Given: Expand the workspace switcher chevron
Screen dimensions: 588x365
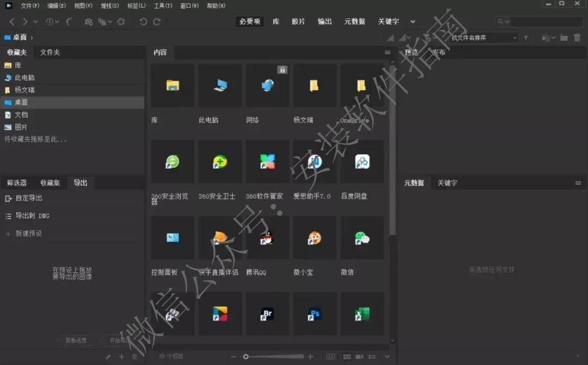Looking at the screenshot, I should [413, 22].
